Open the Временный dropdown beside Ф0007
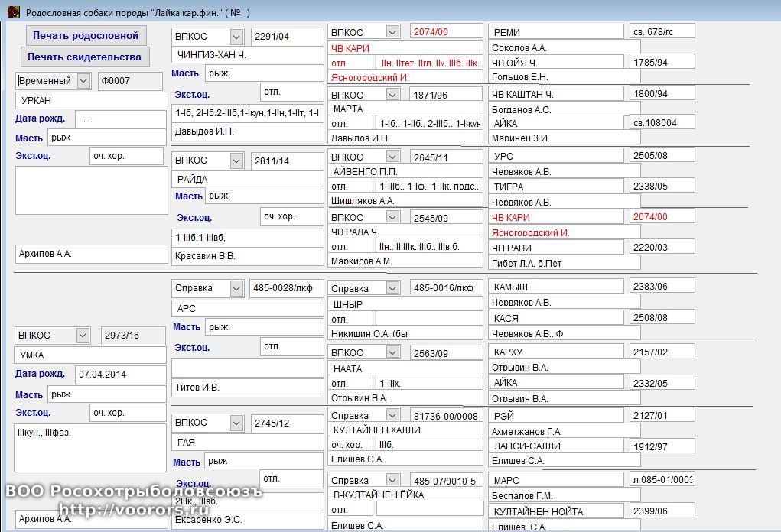This screenshot has width=781, height=532. (83, 81)
